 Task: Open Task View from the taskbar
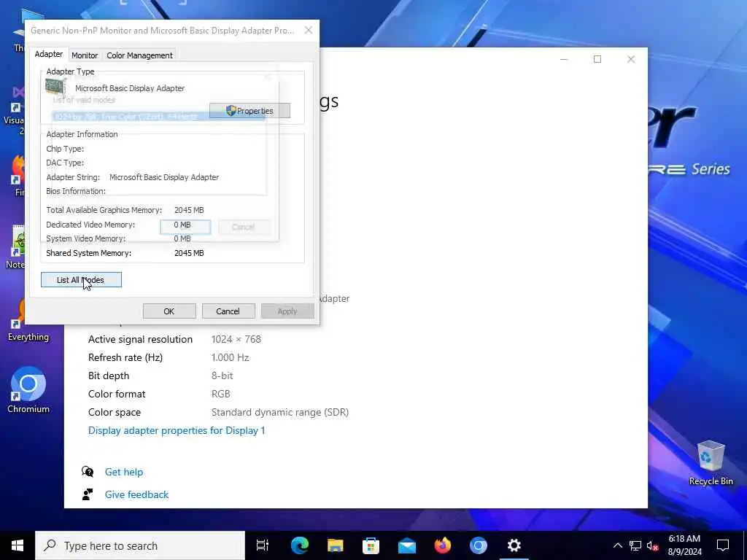pos(263,545)
